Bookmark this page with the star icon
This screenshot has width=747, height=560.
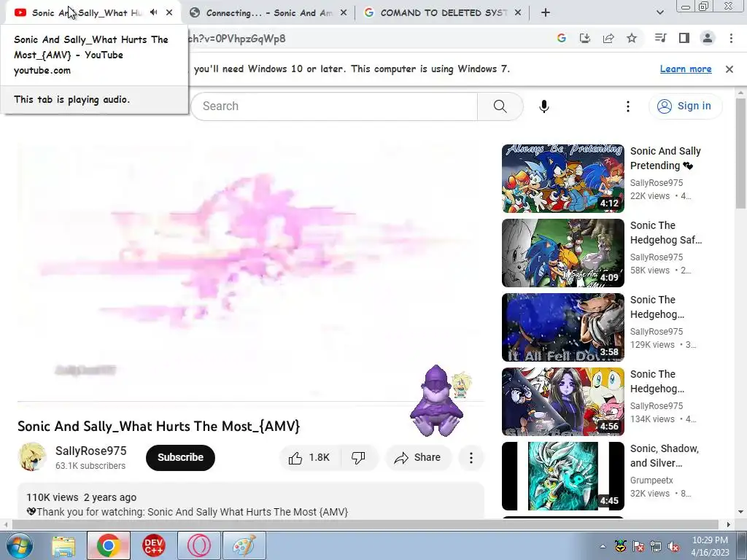coord(632,38)
